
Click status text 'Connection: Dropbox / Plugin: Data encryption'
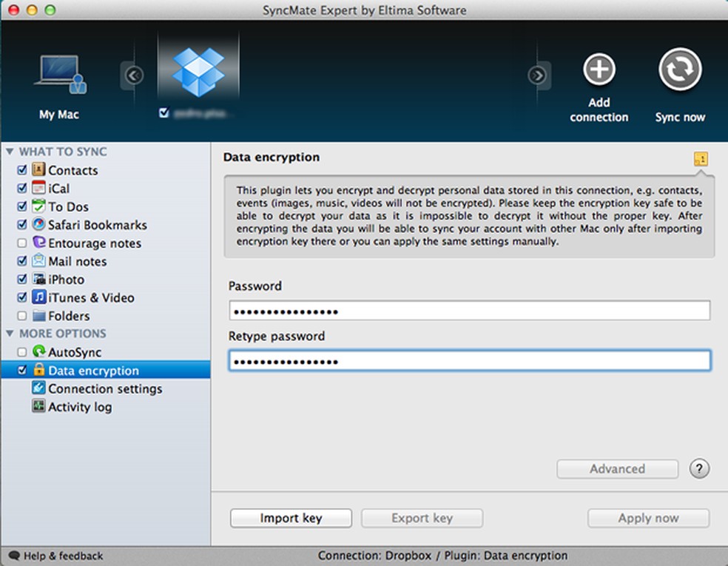tap(442, 556)
